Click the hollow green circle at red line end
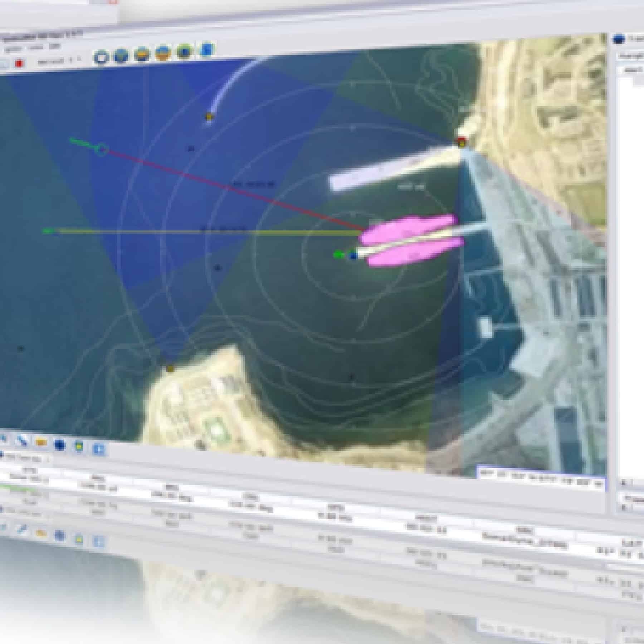The width and height of the screenshot is (644, 644). [x=102, y=150]
